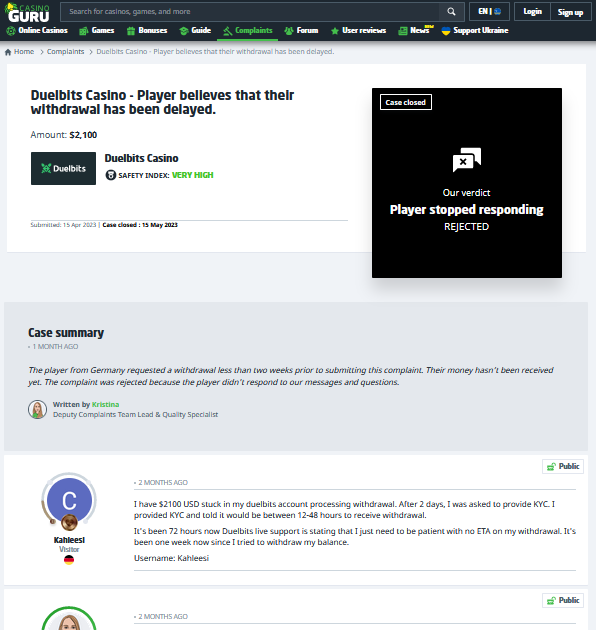Open the Duelbits Casino name link
596x630 pixels.
click(141, 158)
